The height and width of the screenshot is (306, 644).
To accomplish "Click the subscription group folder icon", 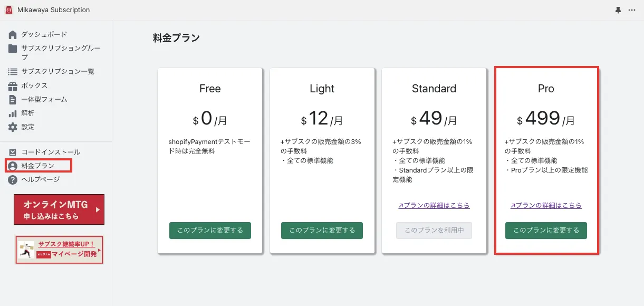I will (13, 49).
